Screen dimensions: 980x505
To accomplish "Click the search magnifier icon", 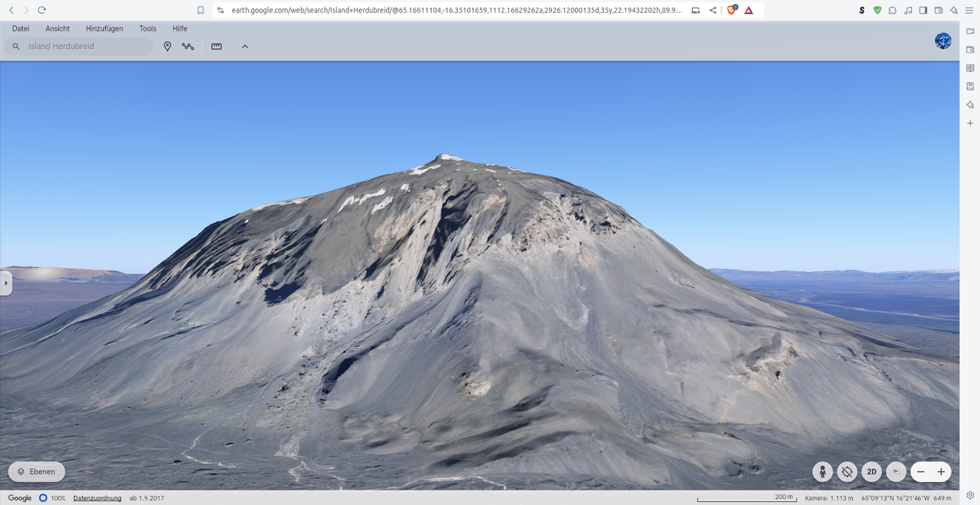I will point(16,47).
